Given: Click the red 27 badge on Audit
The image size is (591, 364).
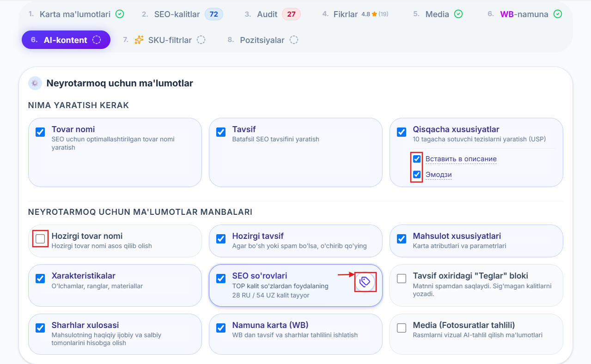Looking at the screenshot, I should click(291, 14).
